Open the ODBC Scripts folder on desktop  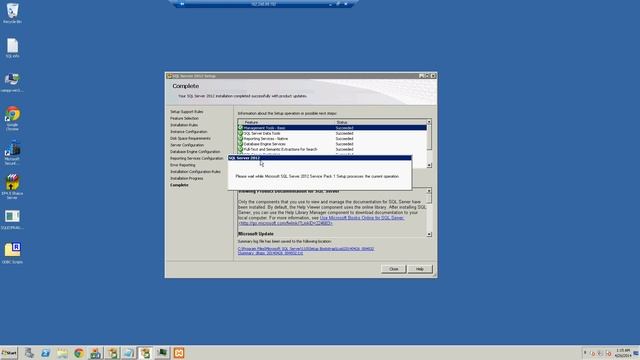12,253
